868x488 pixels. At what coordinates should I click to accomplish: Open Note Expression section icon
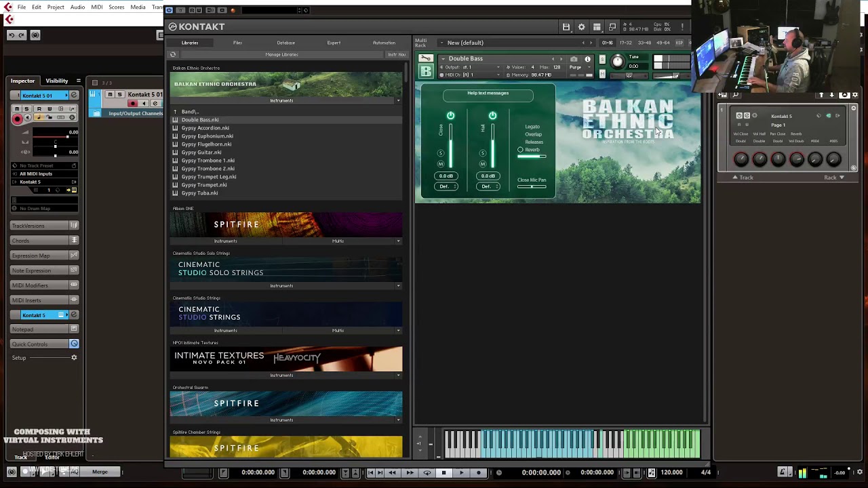[74, 270]
